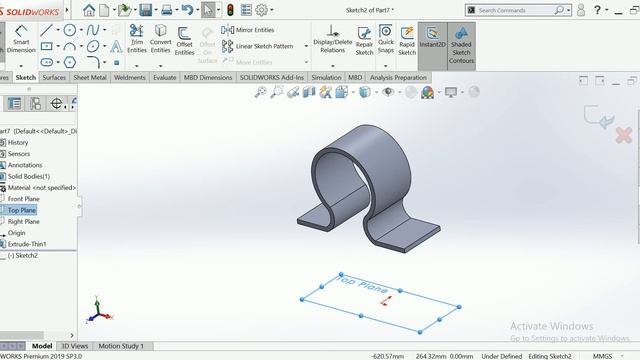Select the sketch Text tool
Screen dimensions: 640x360
coord(116,46)
